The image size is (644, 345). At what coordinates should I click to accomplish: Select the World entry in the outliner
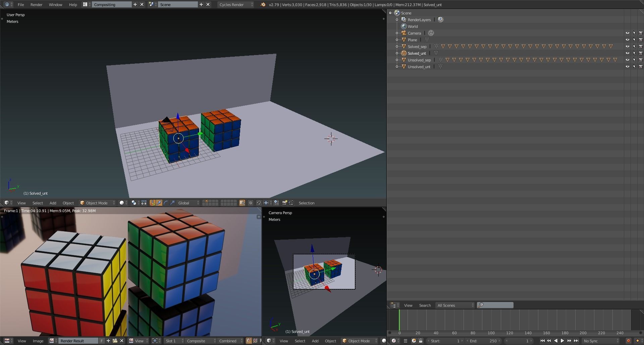point(413,27)
